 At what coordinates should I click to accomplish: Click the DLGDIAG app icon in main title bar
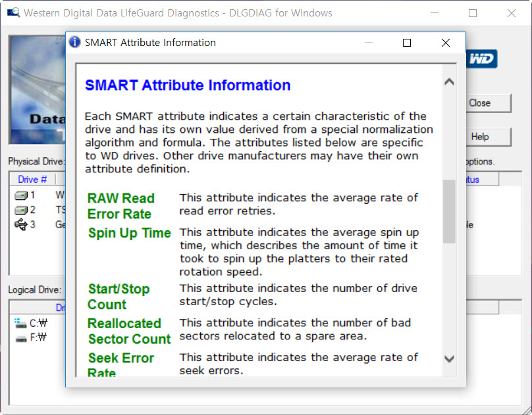coord(14,13)
